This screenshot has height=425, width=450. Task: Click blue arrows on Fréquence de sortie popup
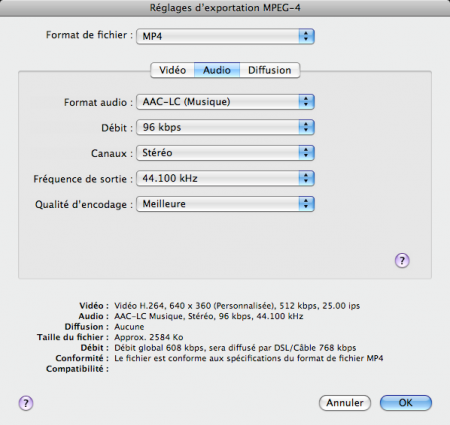[x=306, y=178]
